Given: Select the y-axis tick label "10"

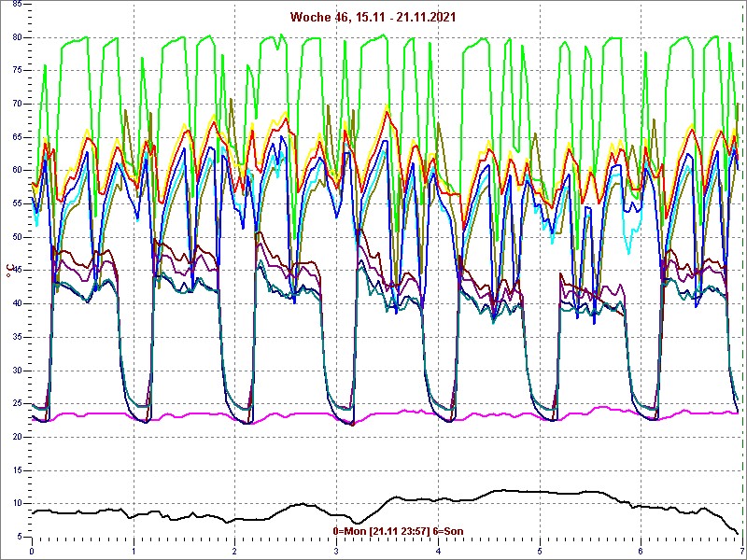Looking at the screenshot, I should 16,504.
